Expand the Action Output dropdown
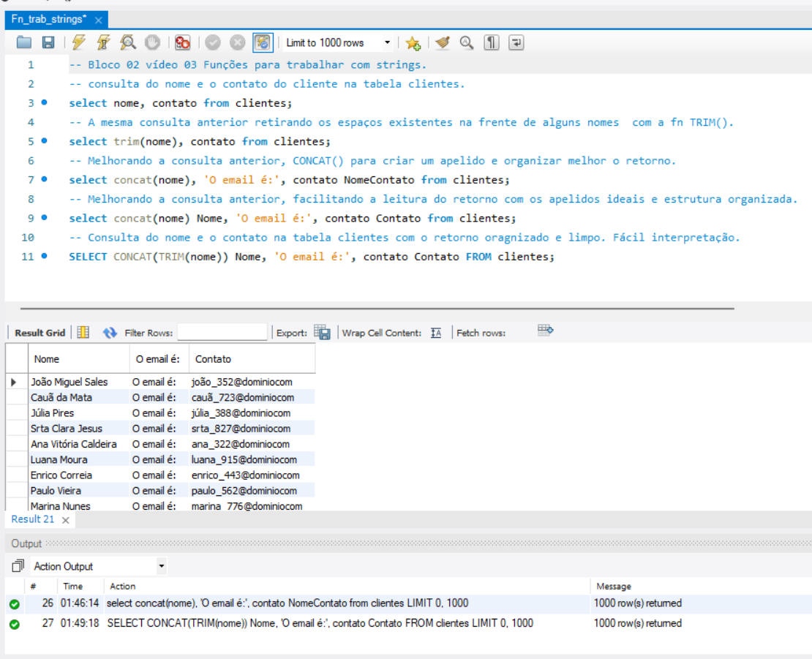Image resolution: width=812 pixels, height=659 pixels. [x=162, y=566]
